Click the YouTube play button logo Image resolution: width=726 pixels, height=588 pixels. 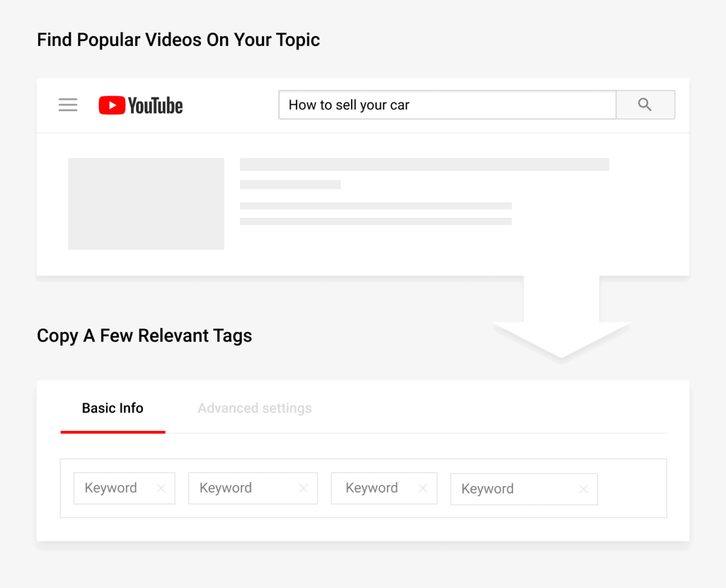point(111,105)
